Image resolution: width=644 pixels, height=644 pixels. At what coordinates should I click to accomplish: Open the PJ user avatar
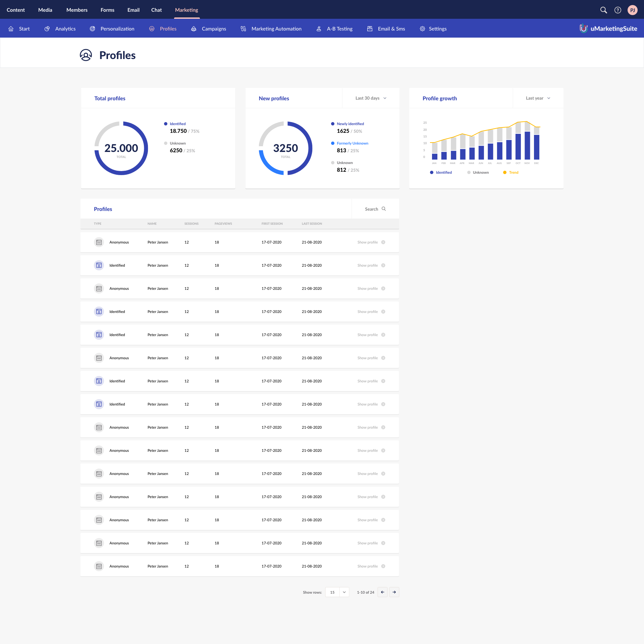[x=632, y=10]
